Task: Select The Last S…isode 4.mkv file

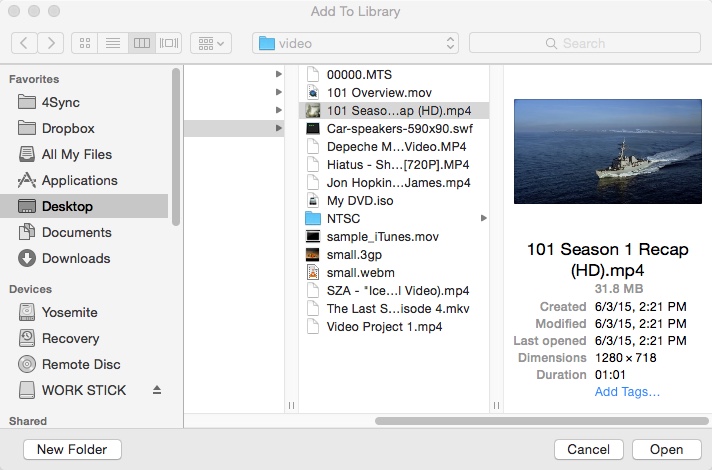Action: [394, 308]
